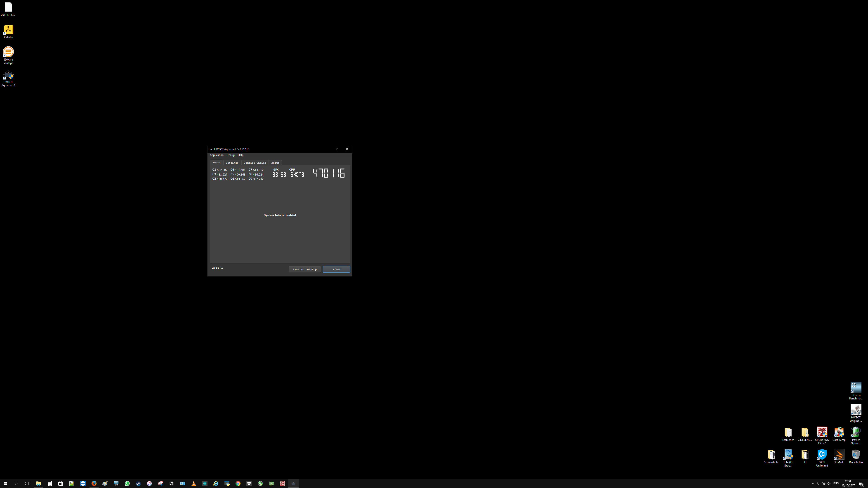
Task: Select the 201710152 file on desktop
Action: click(8, 9)
